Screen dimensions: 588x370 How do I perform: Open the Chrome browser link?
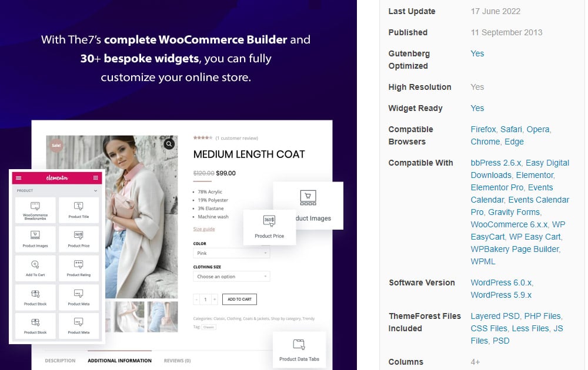click(485, 142)
